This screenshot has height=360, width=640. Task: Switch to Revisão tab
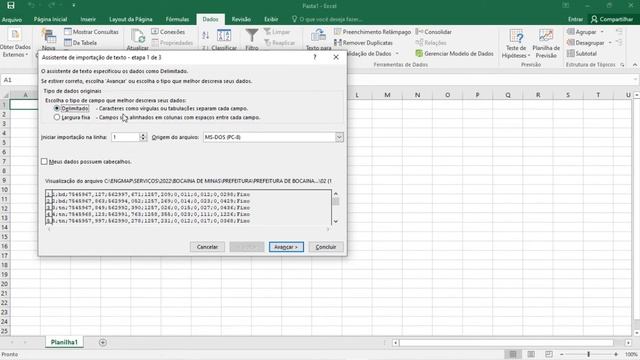(x=241, y=19)
